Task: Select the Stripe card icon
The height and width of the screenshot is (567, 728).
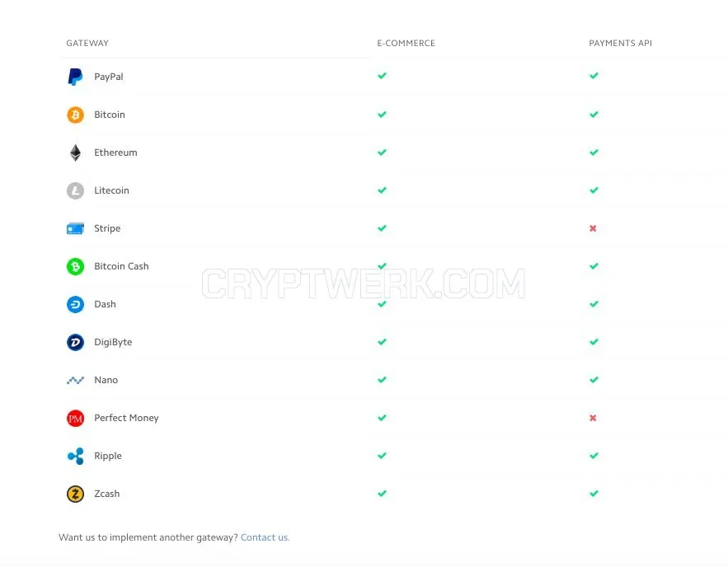Action: 75,228
